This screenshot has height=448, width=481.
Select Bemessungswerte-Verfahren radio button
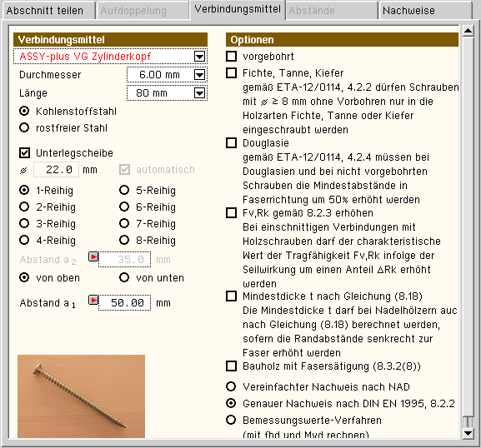click(x=231, y=420)
